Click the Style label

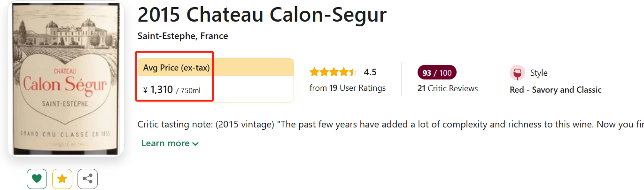pos(539,73)
